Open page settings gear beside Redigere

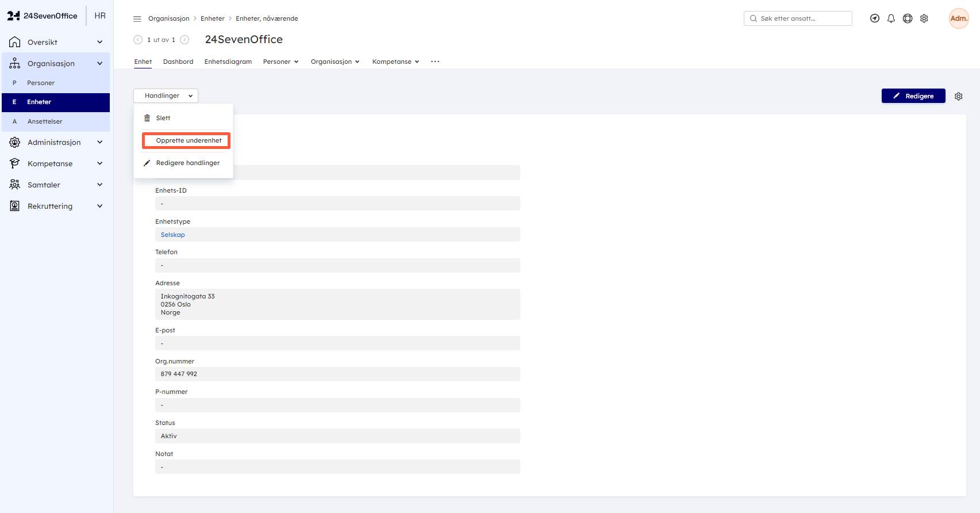[x=959, y=96]
